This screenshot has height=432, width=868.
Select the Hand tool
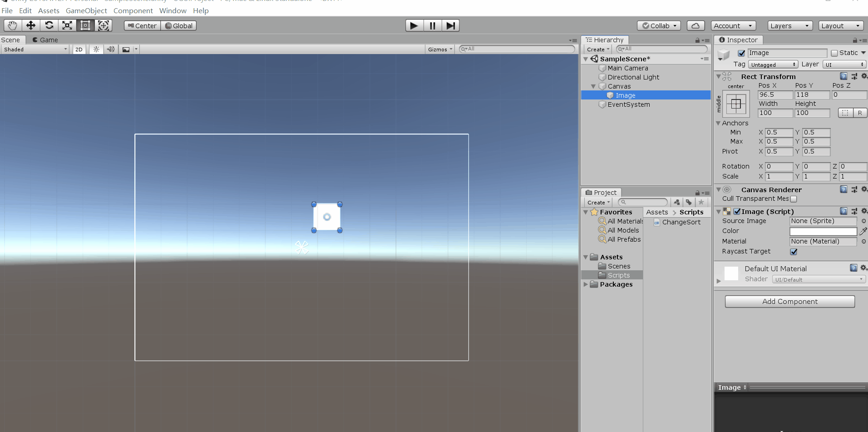click(x=12, y=26)
